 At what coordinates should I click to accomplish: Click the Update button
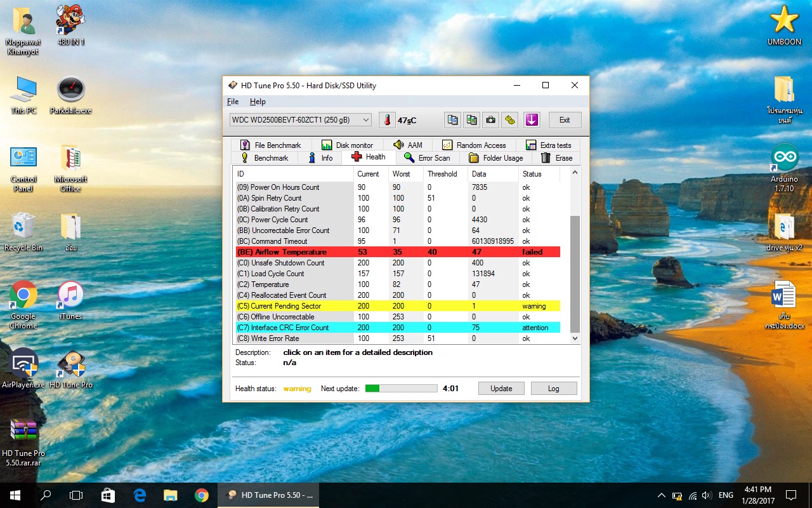(x=501, y=389)
